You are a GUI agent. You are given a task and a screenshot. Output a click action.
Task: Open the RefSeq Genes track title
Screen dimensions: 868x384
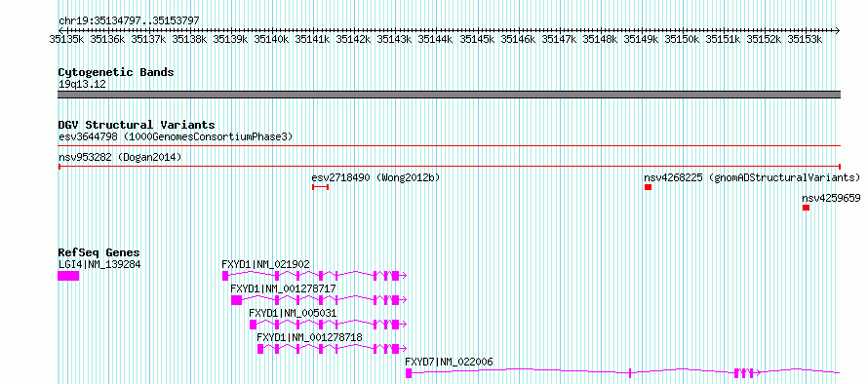99,252
